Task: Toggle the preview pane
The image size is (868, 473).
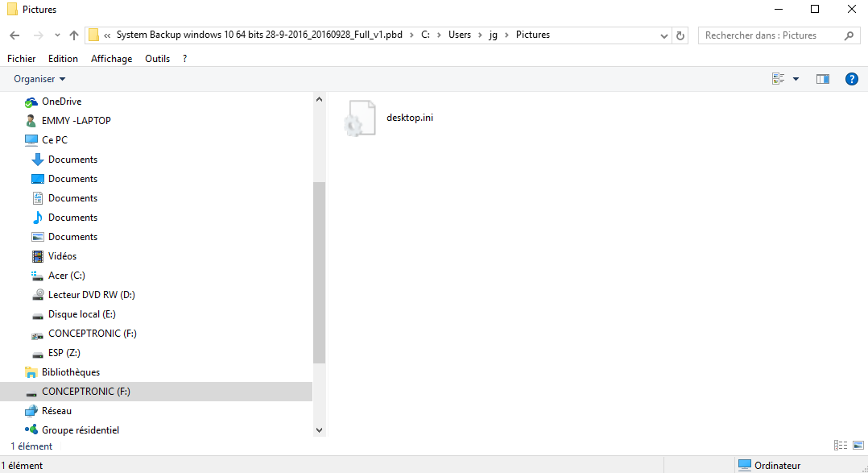Action: (823, 79)
